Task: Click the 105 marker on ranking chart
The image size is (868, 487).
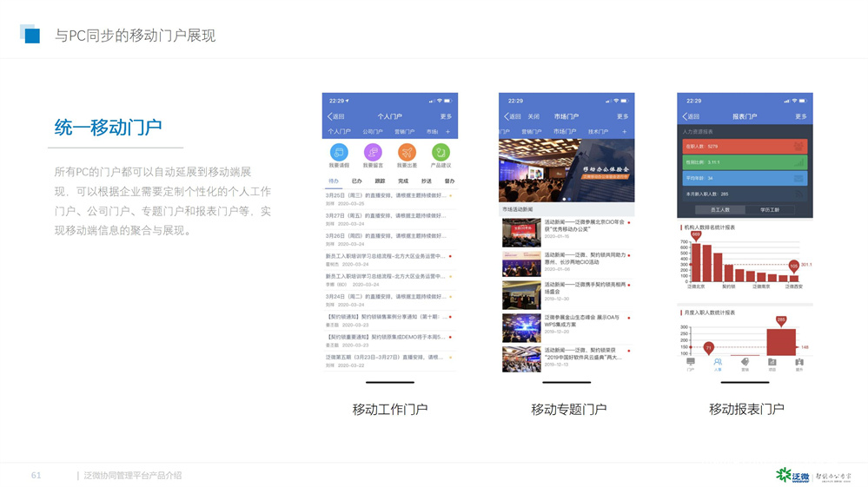Action: point(794,267)
